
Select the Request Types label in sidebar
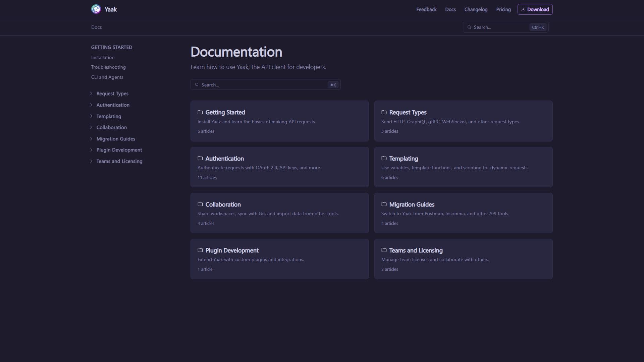click(x=112, y=94)
